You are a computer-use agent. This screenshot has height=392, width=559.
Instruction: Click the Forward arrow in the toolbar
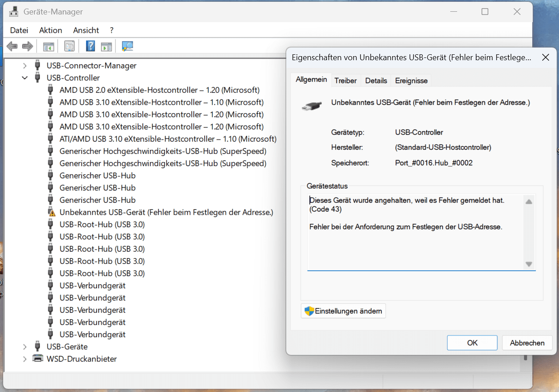coord(28,46)
